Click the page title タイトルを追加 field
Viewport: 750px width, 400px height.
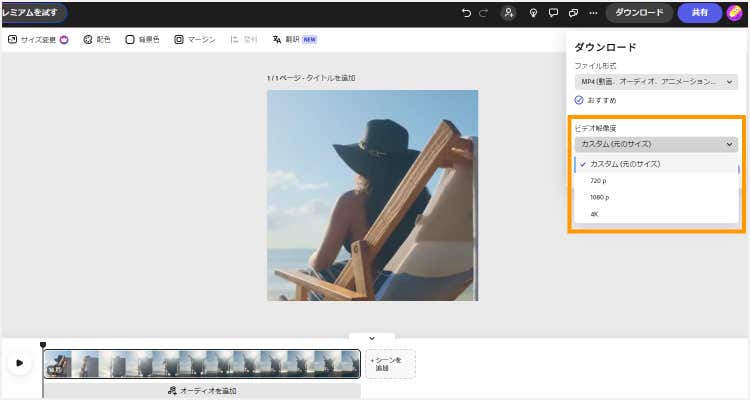(331, 78)
